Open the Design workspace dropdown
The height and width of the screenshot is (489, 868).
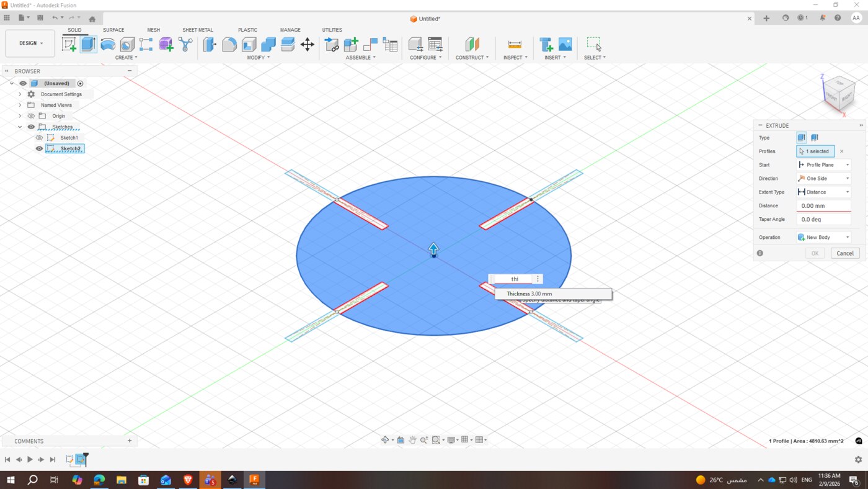[x=30, y=43]
